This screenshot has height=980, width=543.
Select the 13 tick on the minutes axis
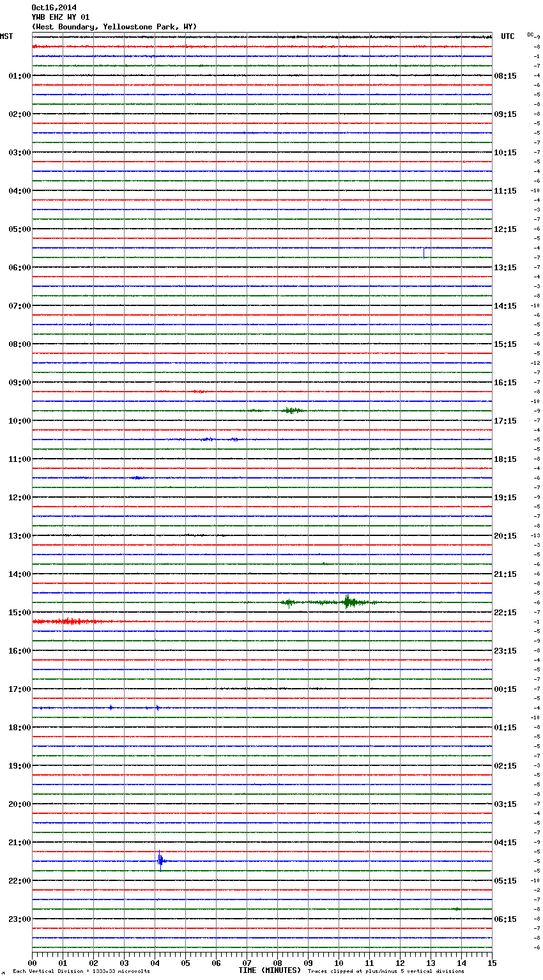431,963
